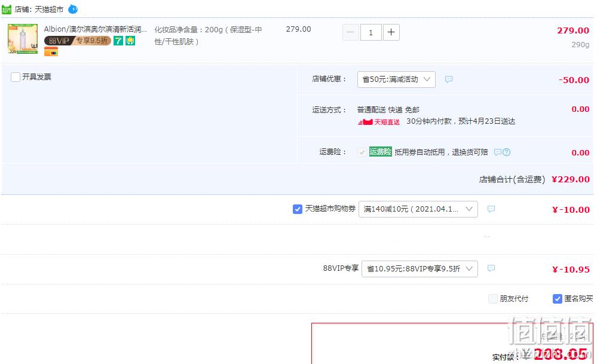Click the green 7-day return icon
Image resolution: width=597 pixels, height=364 pixels.
pyautogui.click(x=118, y=41)
